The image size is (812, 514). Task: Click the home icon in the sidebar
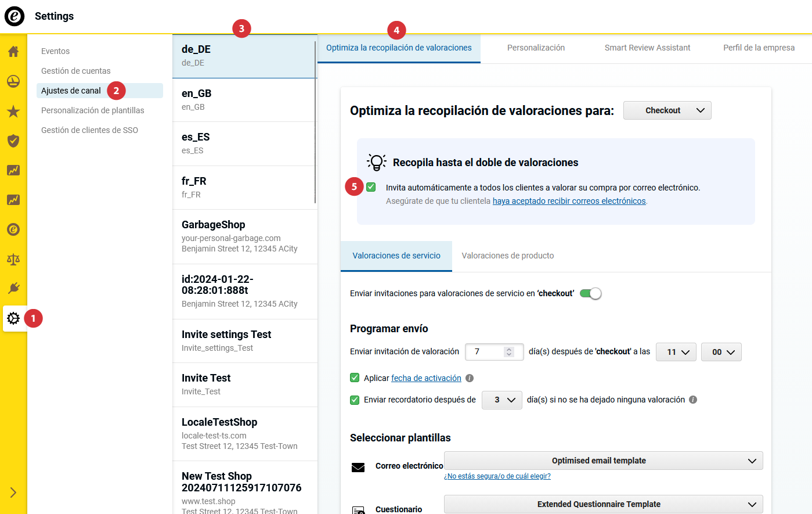[x=13, y=52]
